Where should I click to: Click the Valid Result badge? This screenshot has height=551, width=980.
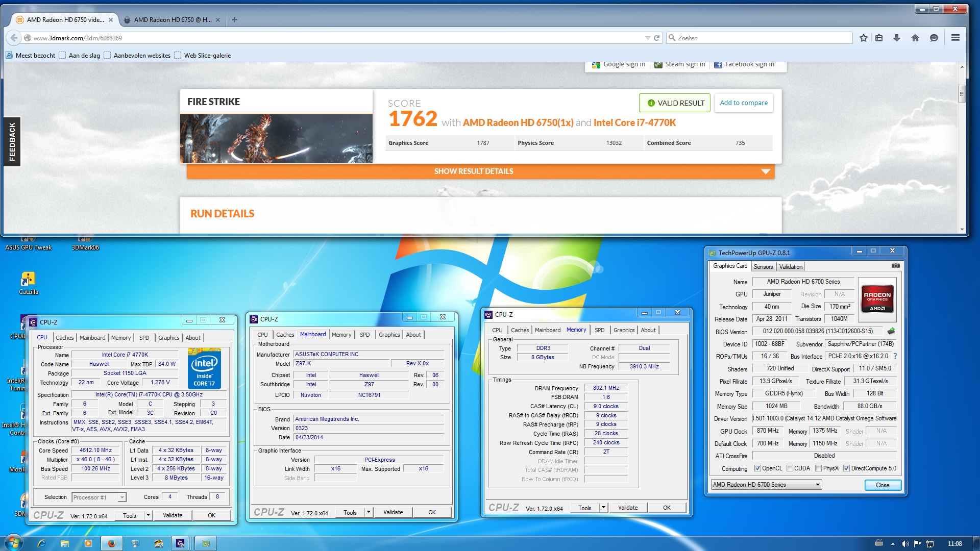pos(675,103)
